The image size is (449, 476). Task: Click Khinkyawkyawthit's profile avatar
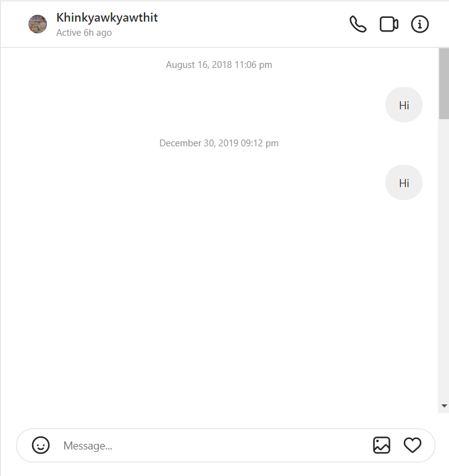click(38, 24)
